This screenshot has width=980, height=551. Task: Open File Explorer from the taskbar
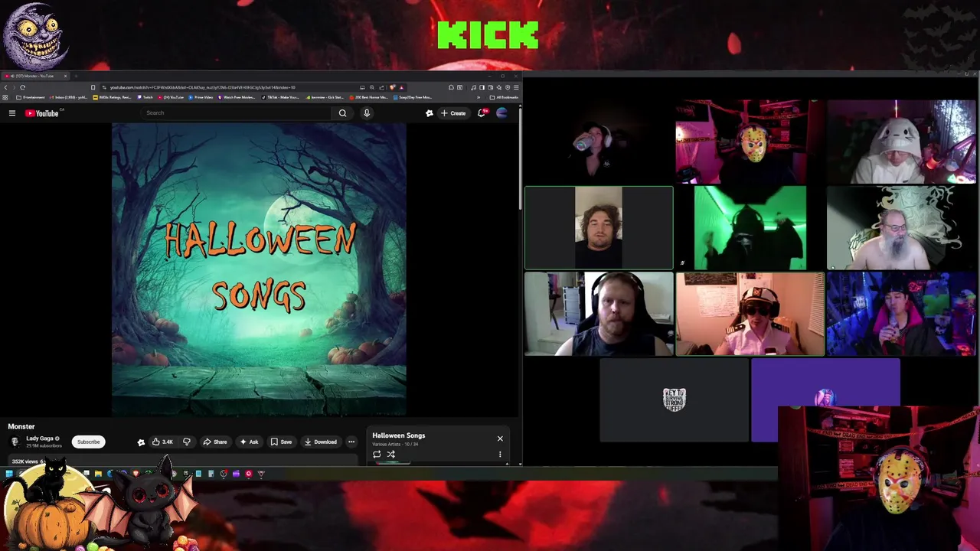98,474
